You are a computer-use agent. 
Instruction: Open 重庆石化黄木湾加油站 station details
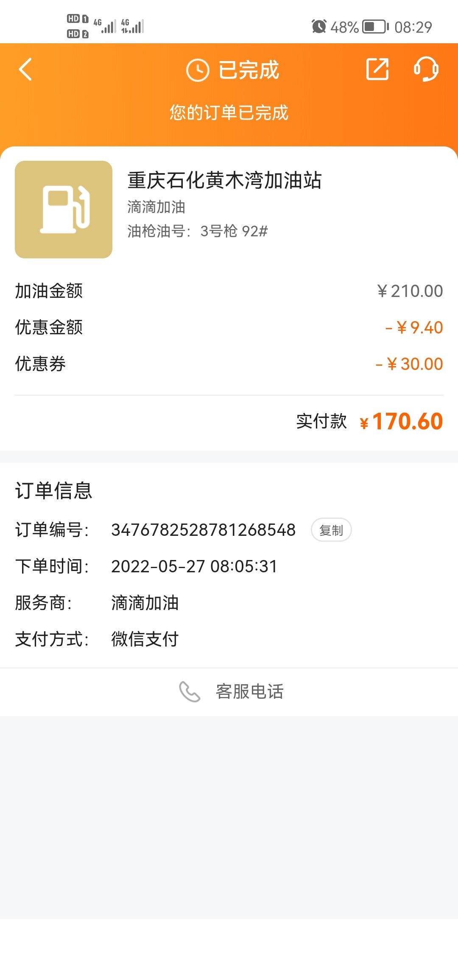click(x=224, y=180)
